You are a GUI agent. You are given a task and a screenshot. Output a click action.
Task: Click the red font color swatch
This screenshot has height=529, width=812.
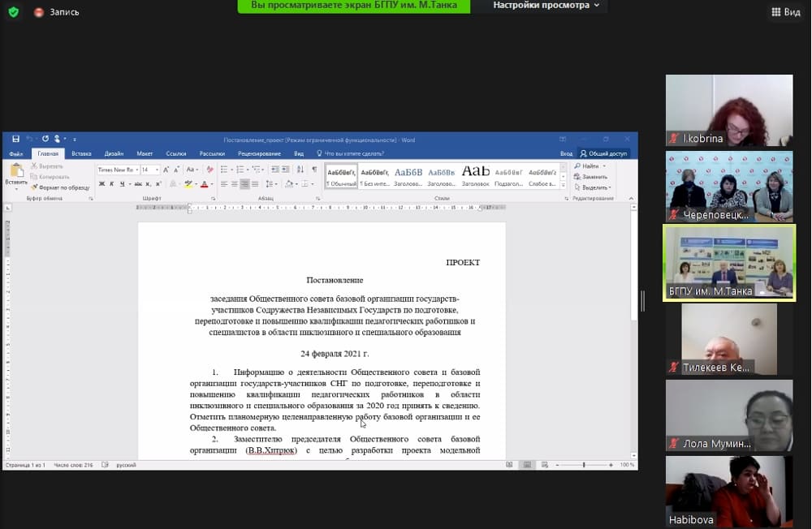[205, 183]
